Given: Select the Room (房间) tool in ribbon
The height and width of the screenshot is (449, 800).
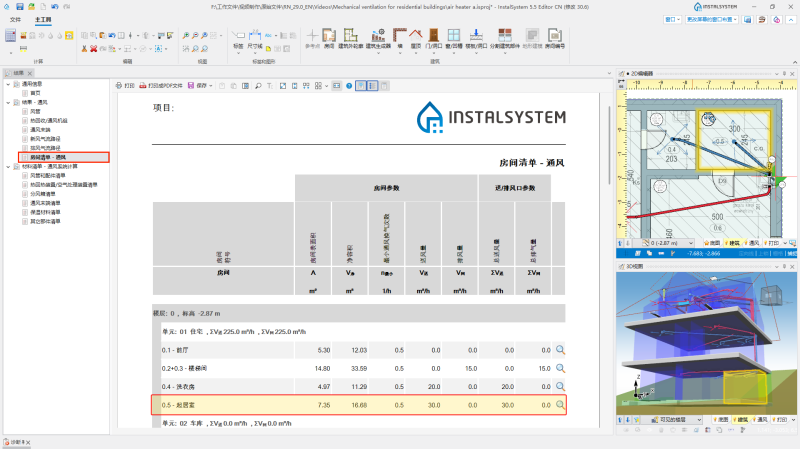Looking at the screenshot, I should click(329, 38).
